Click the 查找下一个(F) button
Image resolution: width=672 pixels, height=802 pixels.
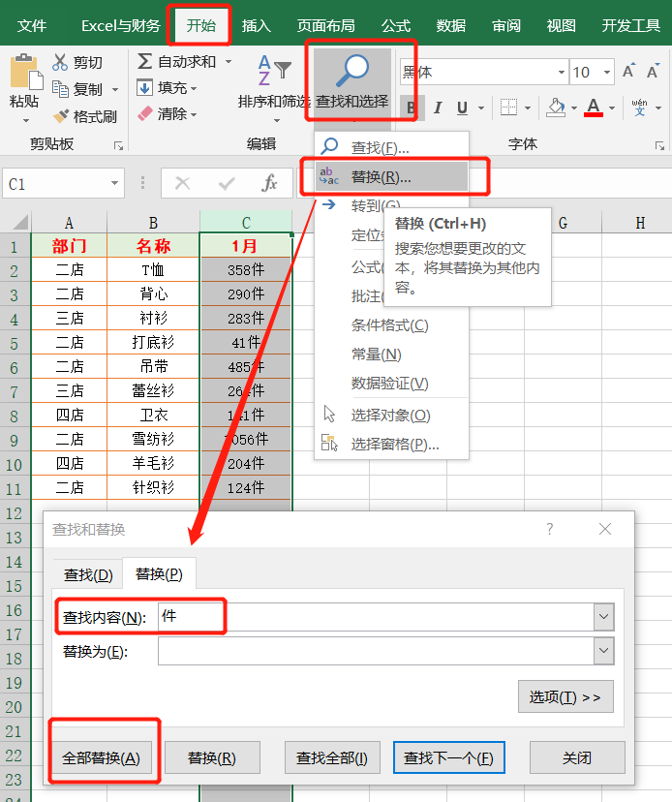click(x=449, y=757)
